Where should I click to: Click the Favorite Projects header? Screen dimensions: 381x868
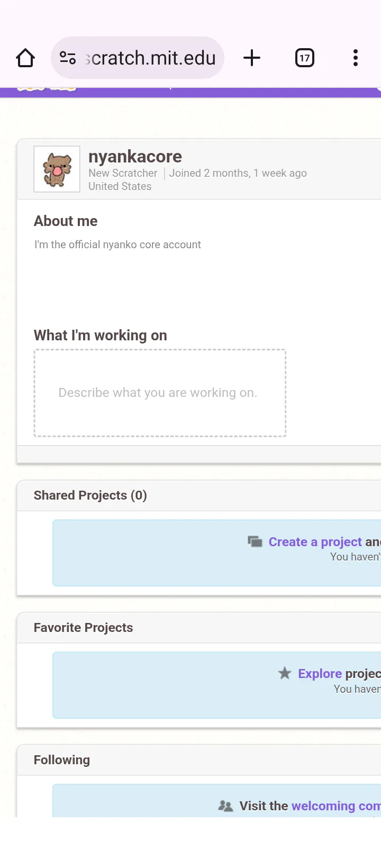tap(84, 628)
